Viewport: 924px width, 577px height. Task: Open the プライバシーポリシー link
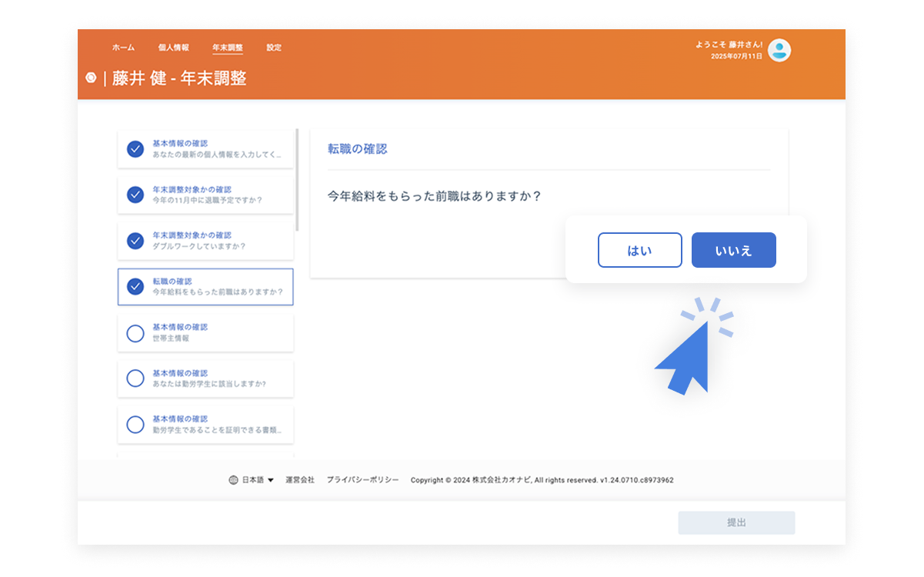pos(362,480)
